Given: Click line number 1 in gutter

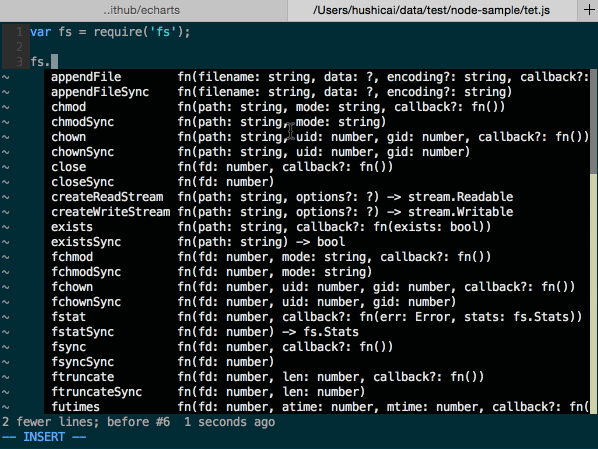Looking at the screenshot, I should (x=19, y=32).
